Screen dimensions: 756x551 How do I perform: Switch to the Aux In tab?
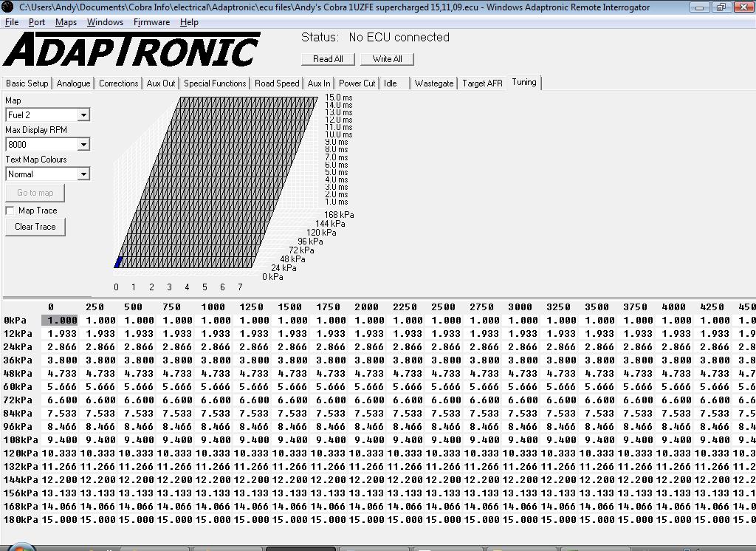pos(319,83)
